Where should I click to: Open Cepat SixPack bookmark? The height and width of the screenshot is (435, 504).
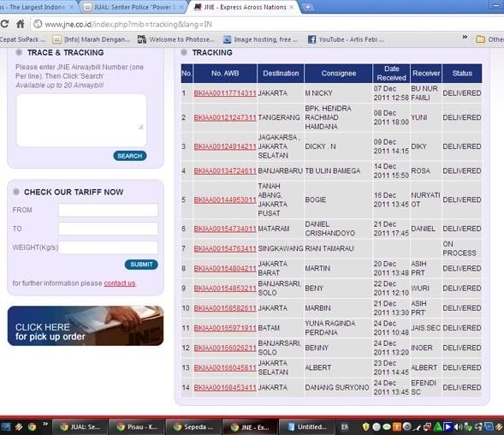22,39
